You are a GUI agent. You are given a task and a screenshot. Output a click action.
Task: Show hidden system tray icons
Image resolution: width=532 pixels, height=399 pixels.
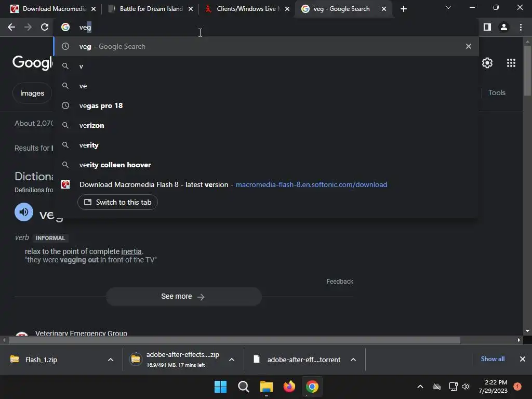[420, 387]
